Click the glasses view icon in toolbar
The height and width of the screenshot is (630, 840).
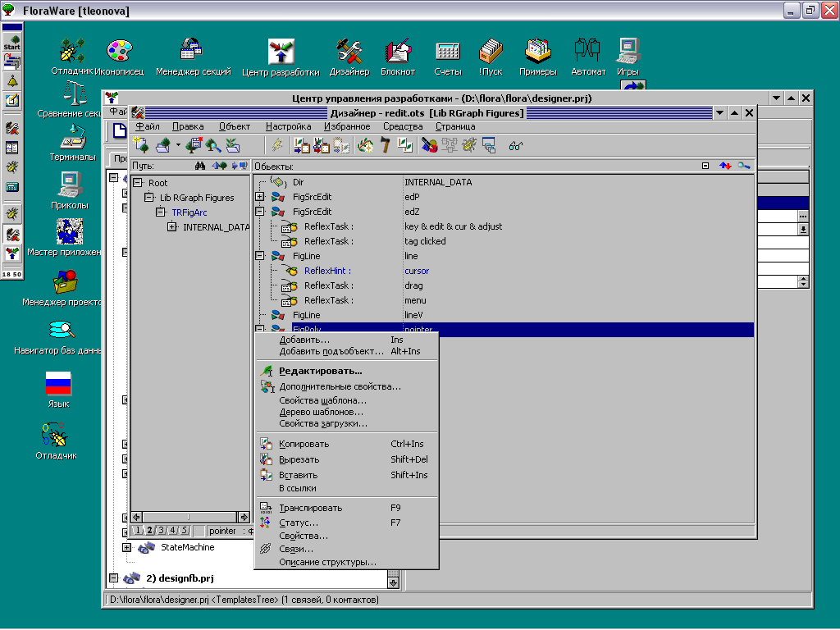(515, 145)
